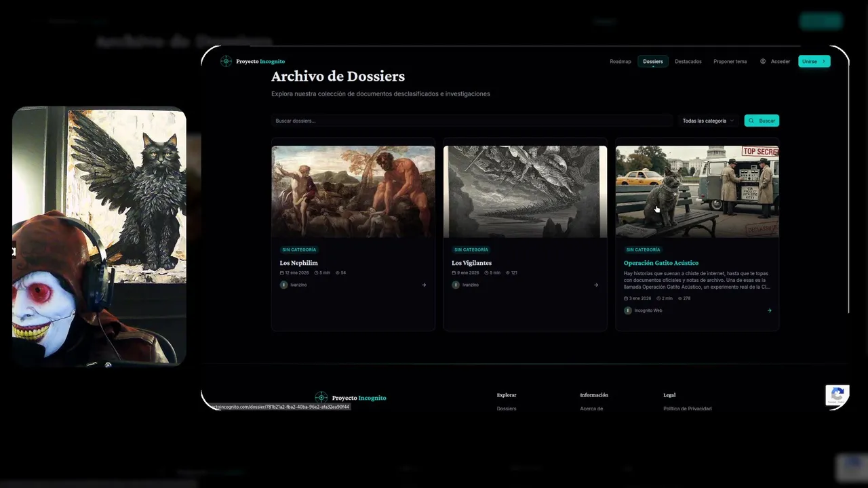Click the clock icon on Los Nephilim card

tap(317, 272)
